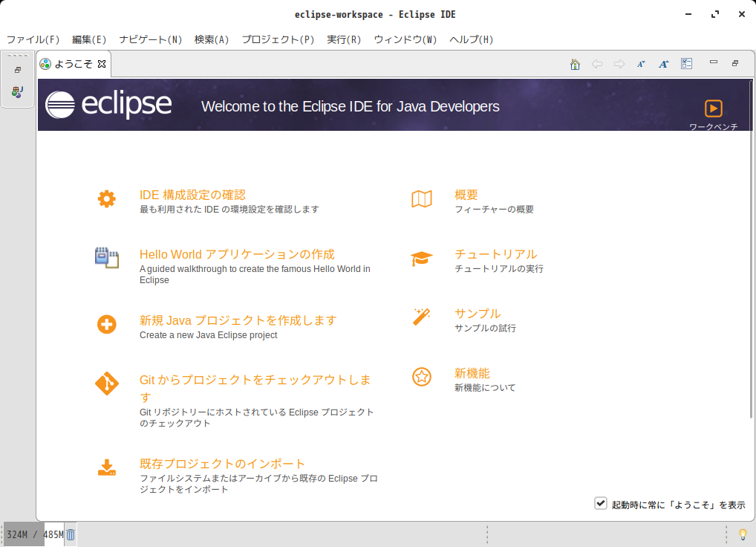Click 'フィーチャーの概要' description text
Image resolution: width=756 pixels, height=547 pixels.
coord(494,209)
